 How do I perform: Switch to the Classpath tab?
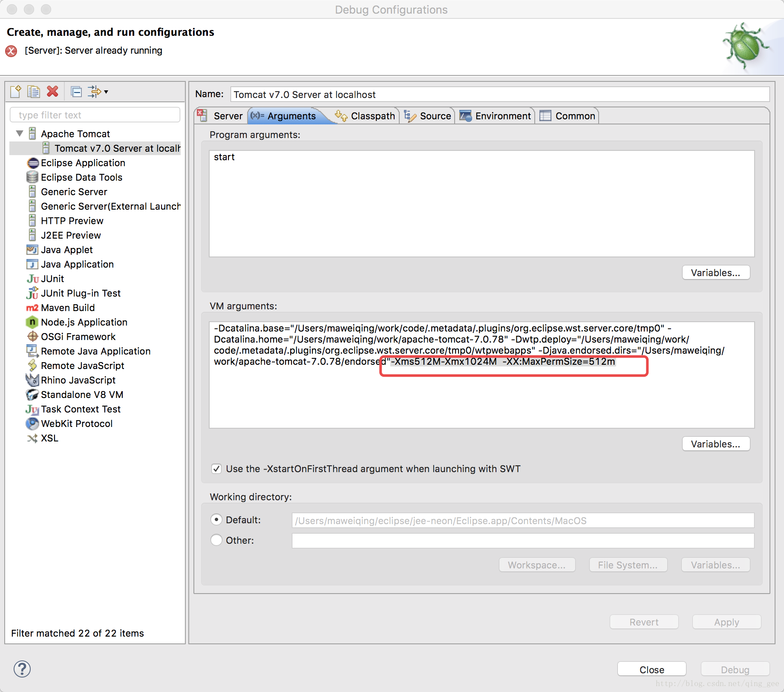coord(366,116)
